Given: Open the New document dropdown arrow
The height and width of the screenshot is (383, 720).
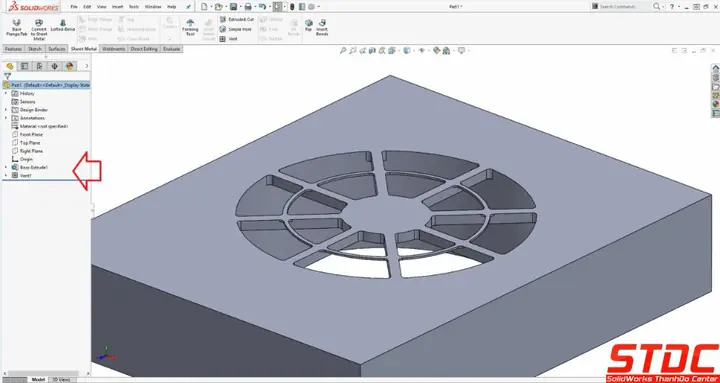Looking at the screenshot, I should tap(211, 7).
